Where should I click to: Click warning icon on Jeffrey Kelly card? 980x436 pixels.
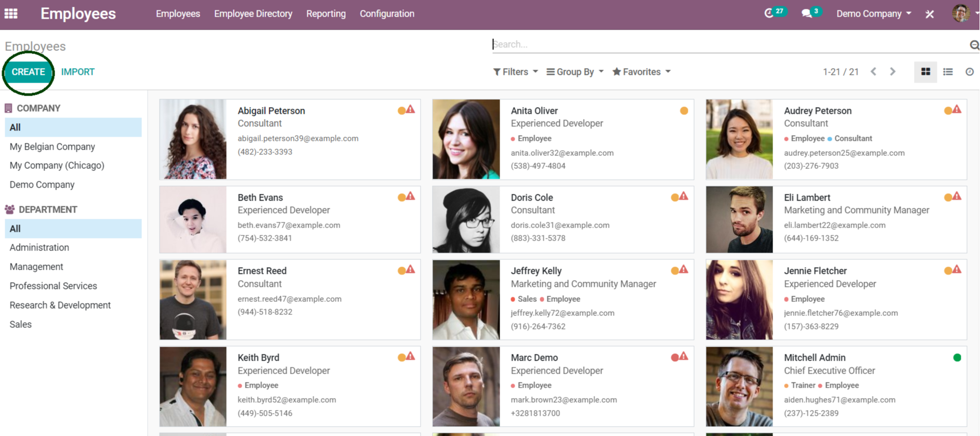(684, 270)
